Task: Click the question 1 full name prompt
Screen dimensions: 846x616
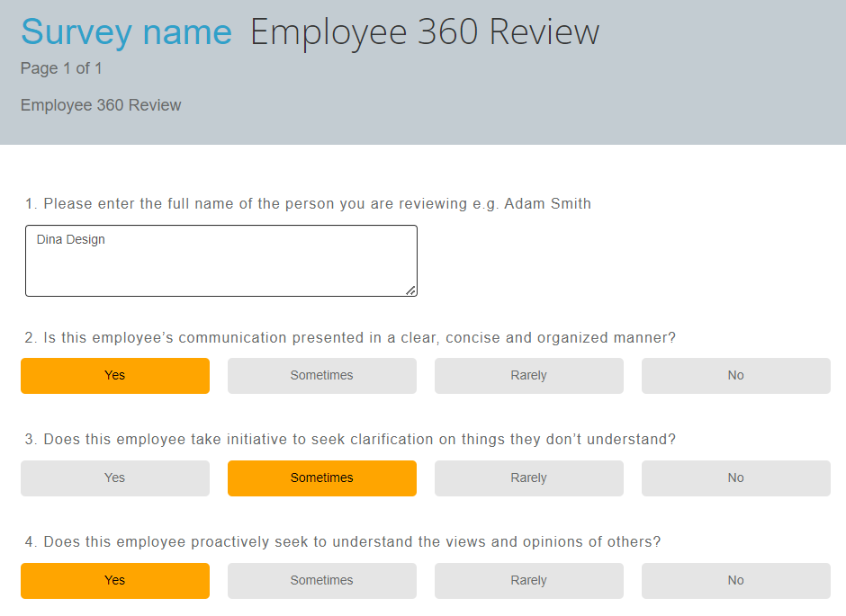Action: [x=306, y=203]
